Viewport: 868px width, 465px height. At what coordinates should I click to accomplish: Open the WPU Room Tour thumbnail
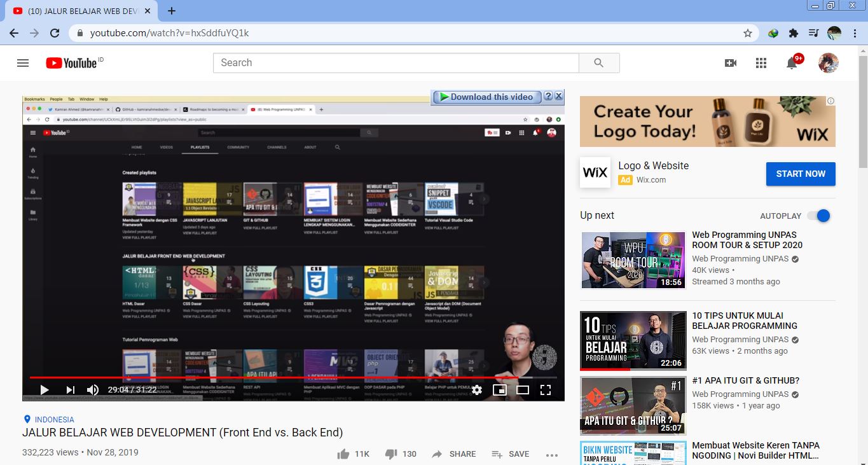click(x=633, y=260)
